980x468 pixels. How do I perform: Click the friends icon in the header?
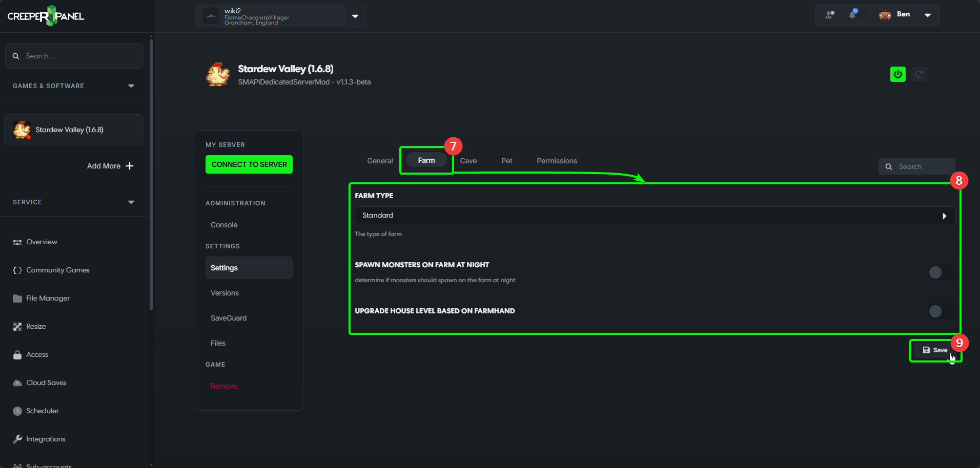[830, 15]
